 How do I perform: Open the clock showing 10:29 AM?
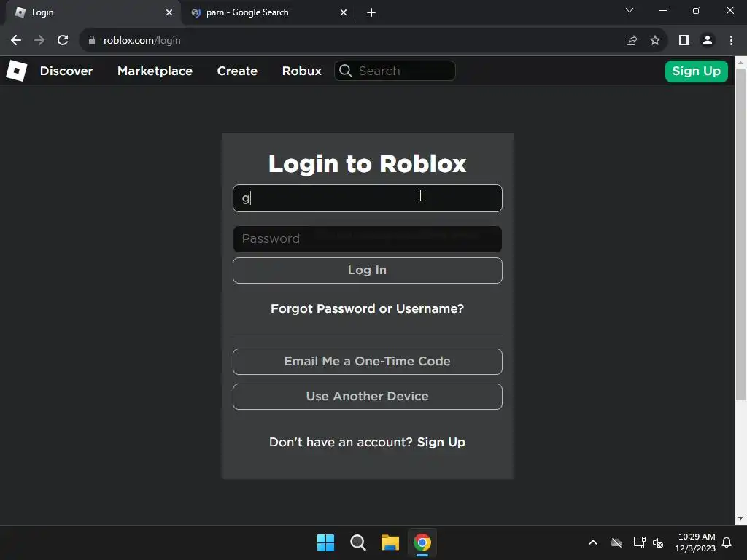[x=695, y=542]
